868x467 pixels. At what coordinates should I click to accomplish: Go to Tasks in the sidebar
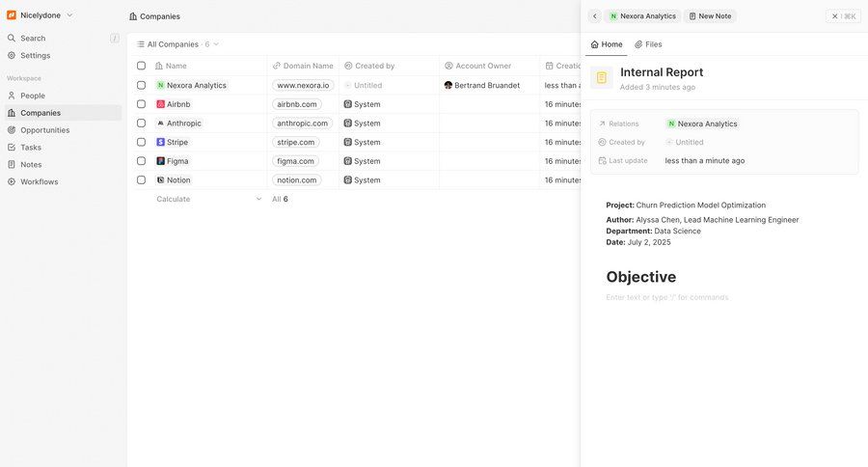[31, 148]
